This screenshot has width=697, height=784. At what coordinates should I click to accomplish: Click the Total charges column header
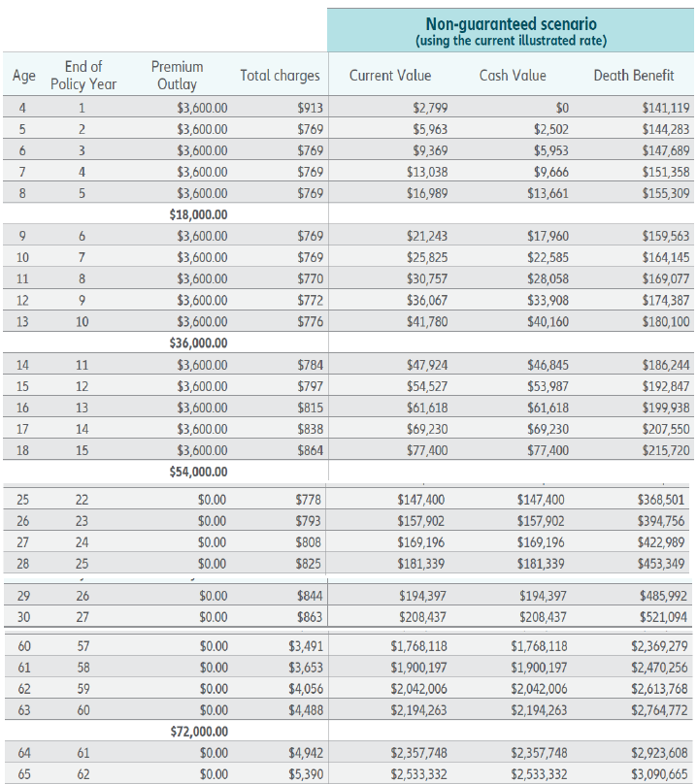pos(280,76)
